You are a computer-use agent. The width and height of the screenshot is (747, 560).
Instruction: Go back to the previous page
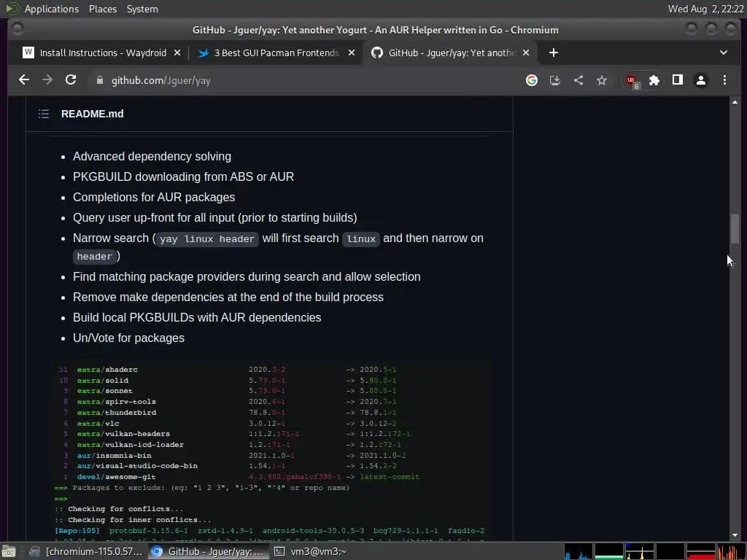pos(24,80)
